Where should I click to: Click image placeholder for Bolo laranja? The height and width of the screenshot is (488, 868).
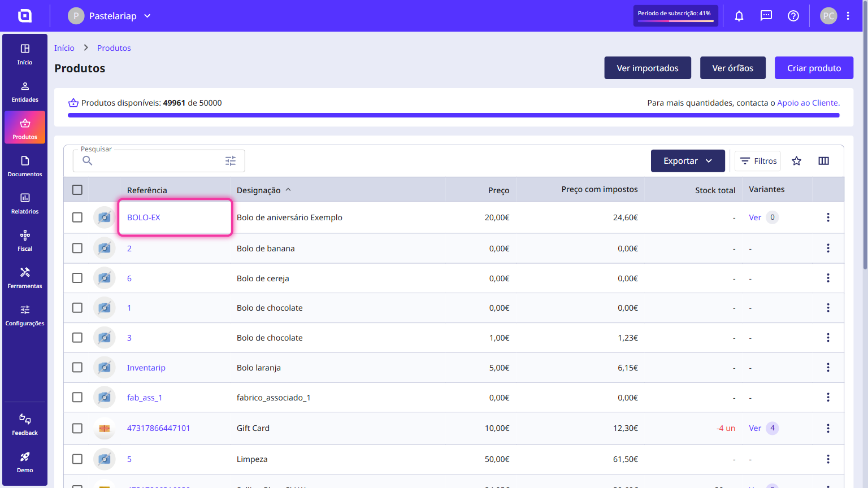(x=105, y=368)
